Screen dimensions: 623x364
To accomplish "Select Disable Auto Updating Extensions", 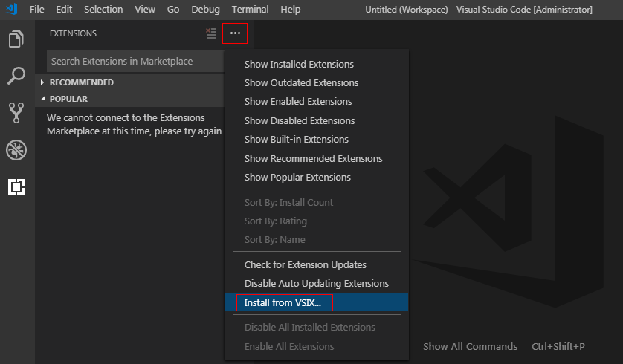I will (316, 283).
